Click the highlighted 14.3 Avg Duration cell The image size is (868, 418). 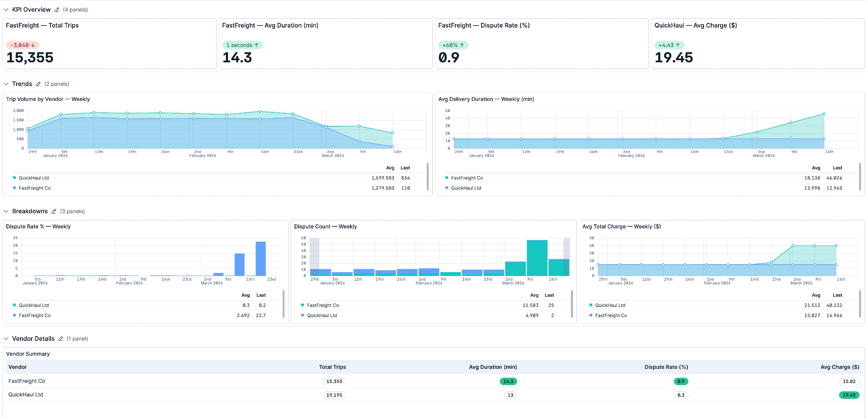click(x=509, y=382)
